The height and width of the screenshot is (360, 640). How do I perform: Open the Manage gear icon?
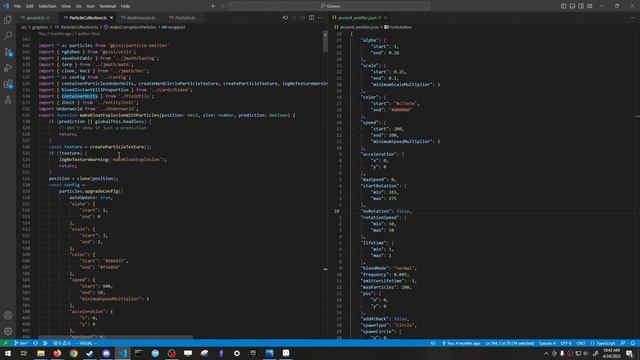tap(8, 331)
